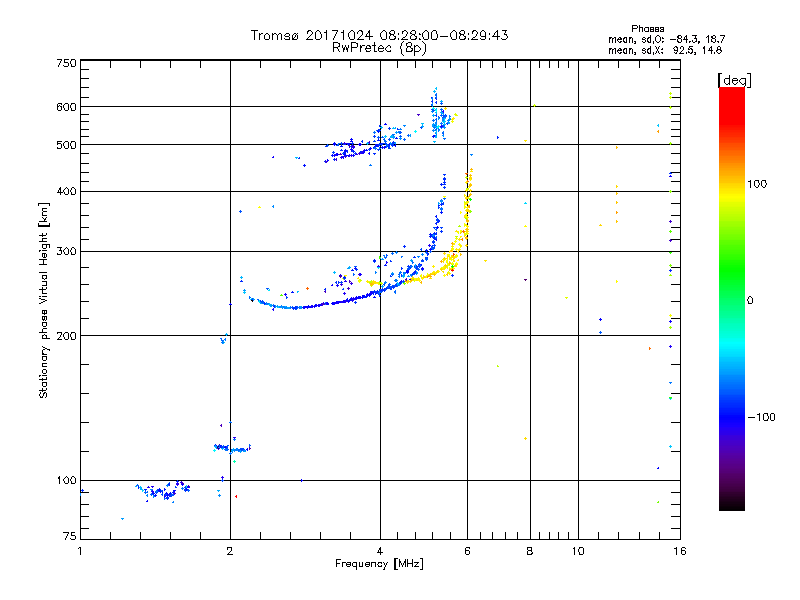Click the x-axis tick label '1'
The height and width of the screenshot is (600, 800).
pos(80,551)
